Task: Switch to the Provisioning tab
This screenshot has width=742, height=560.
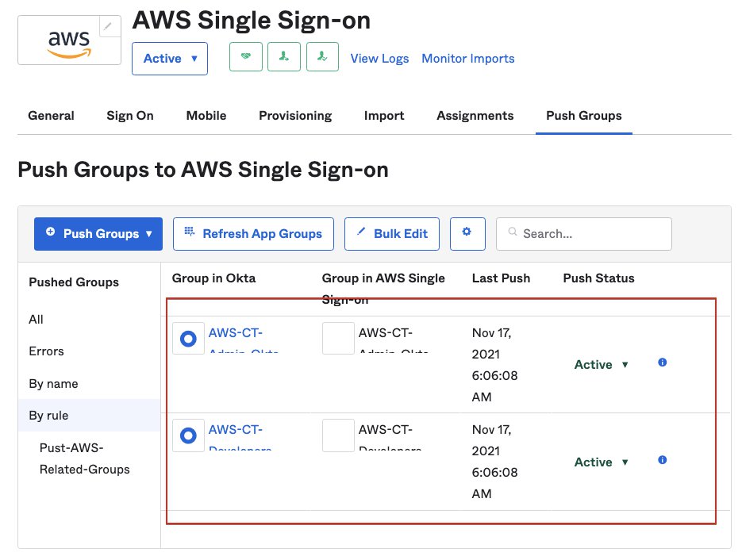Action: pyautogui.click(x=295, y=116)
